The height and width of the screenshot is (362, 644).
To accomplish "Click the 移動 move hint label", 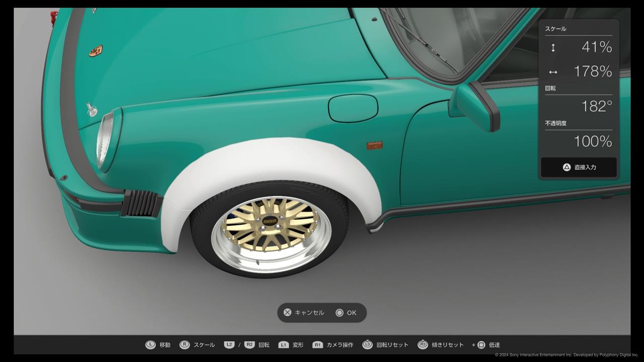I will [x=165, y=345].
